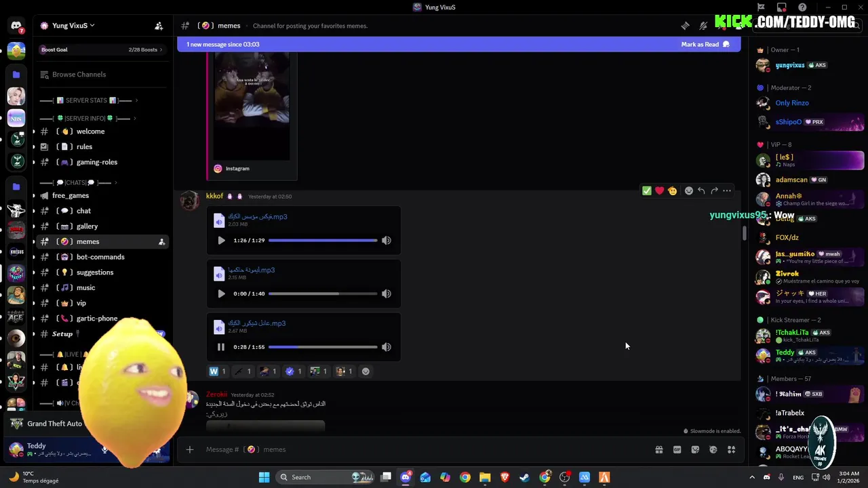Open the rules channel
This screenshot has height=488, width=868.
[x=102, y=146]
